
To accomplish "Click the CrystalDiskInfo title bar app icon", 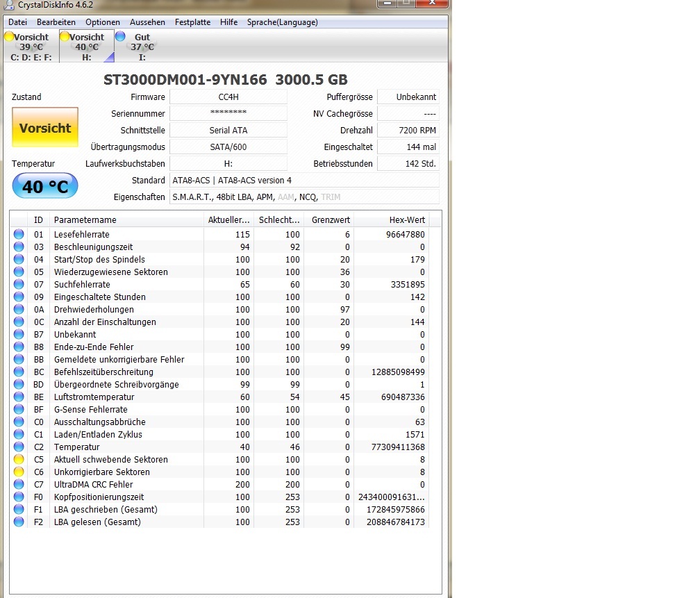I will click(x=9, y=5).
